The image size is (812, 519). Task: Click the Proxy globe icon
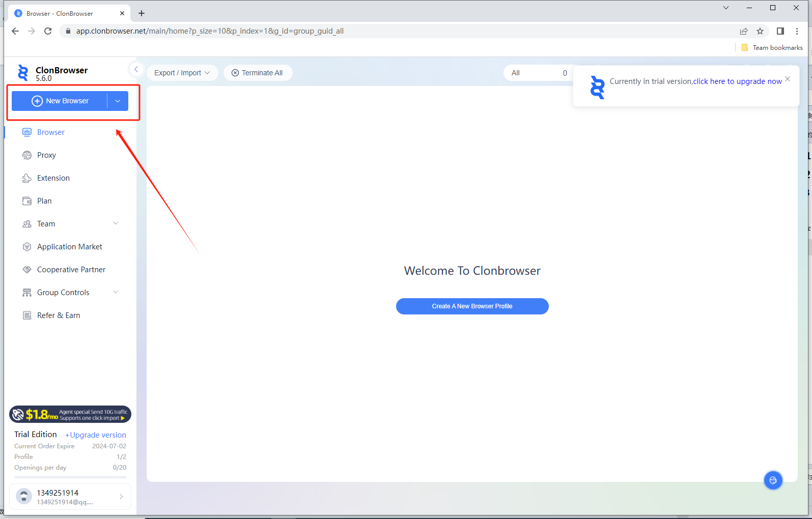[27, 155]
